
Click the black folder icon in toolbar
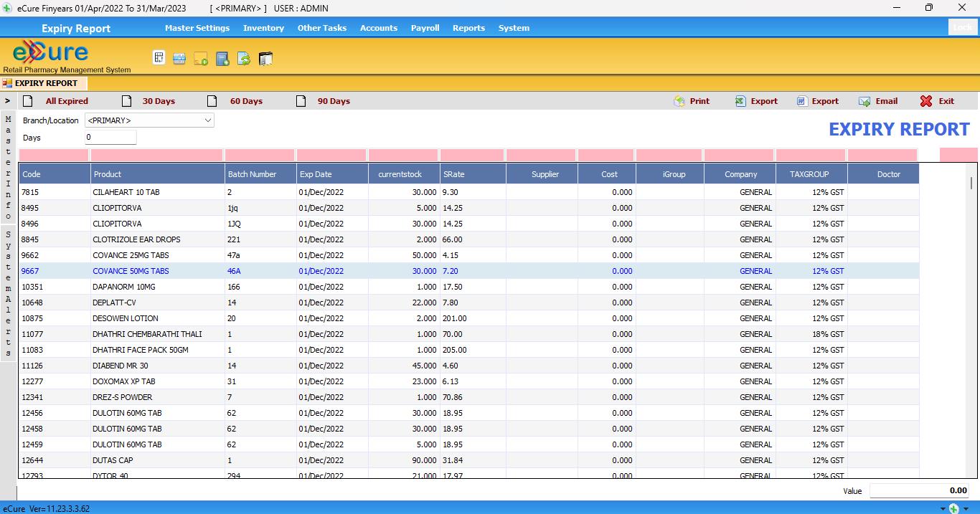(265, 59)
